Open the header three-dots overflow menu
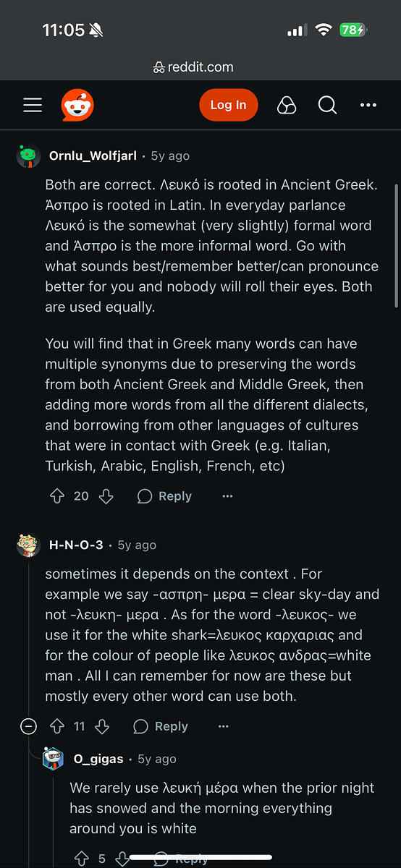The width and height of the screenshot is (401, 868). click(368, 106)
